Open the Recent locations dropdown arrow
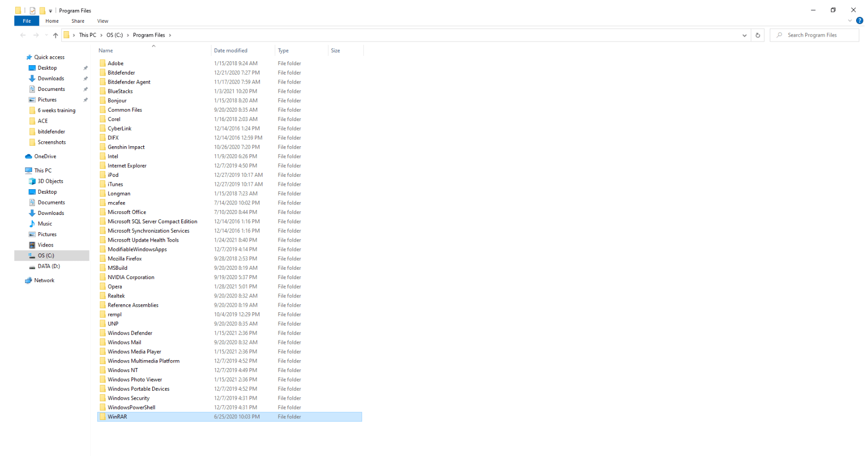The image size is (868, 456). [x=46, y=35]
